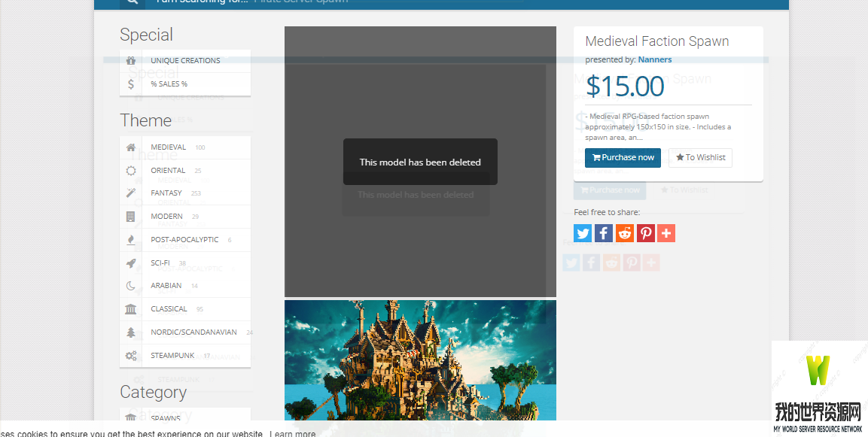Click the Oriental theme icon
Viewport: 868px width, 437px height.
coord(131,171)
